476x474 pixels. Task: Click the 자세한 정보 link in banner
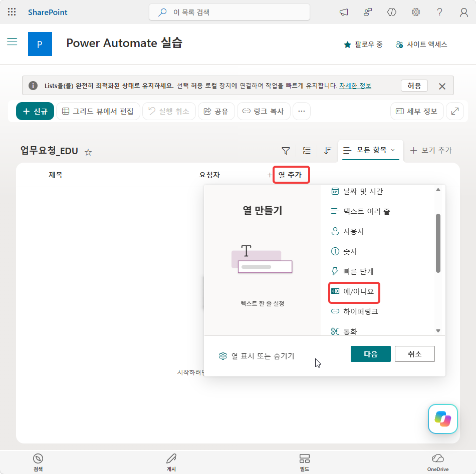click(355, 86)
